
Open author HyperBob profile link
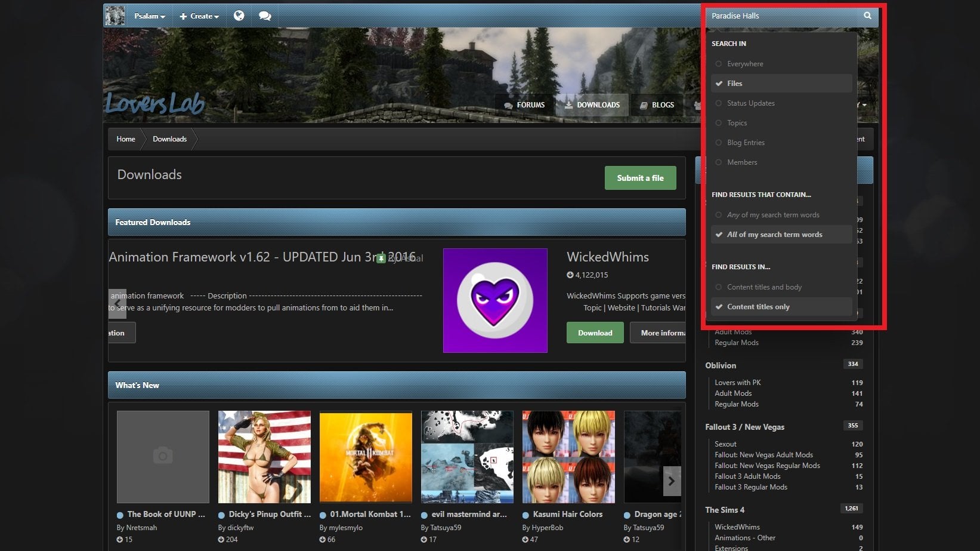(547, 528)
